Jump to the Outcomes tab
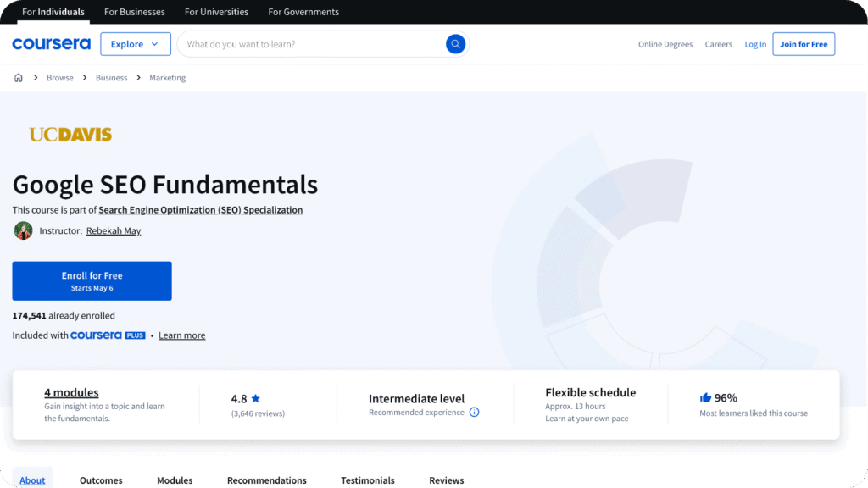The image size is (868, 488). (x=101, y=480)
